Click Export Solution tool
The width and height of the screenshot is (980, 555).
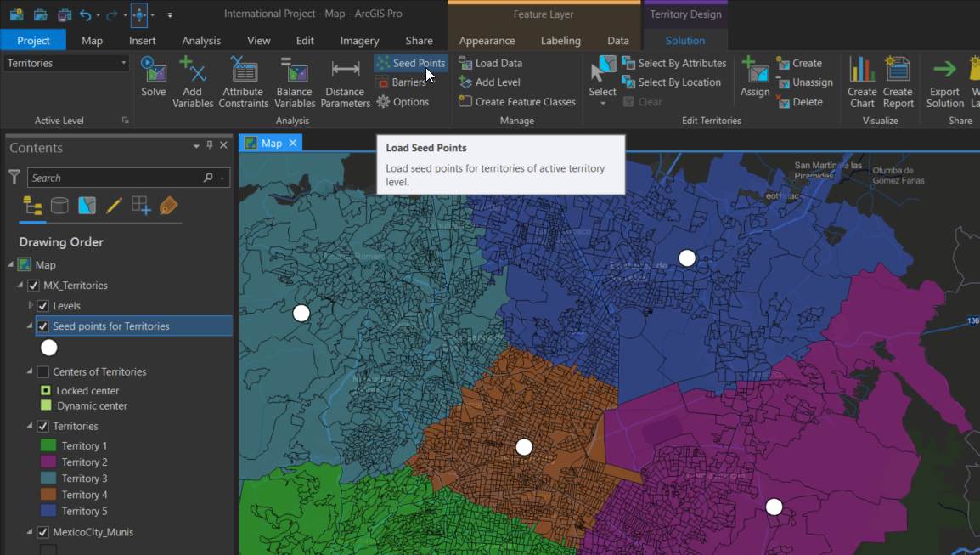[945, 82]
